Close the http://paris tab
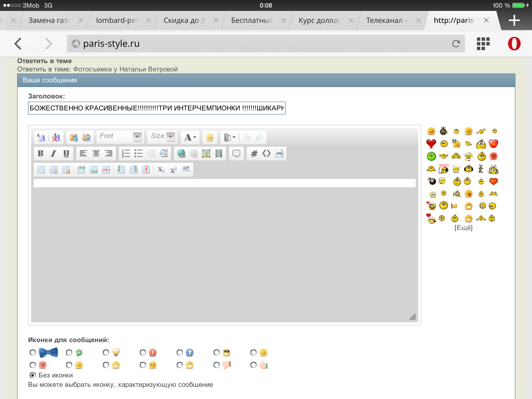 pos(486,20)
